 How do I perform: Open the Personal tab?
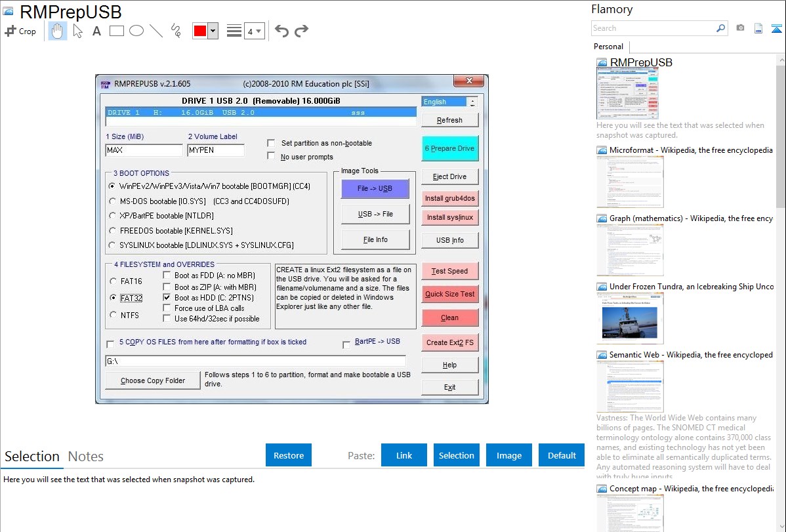608,47
